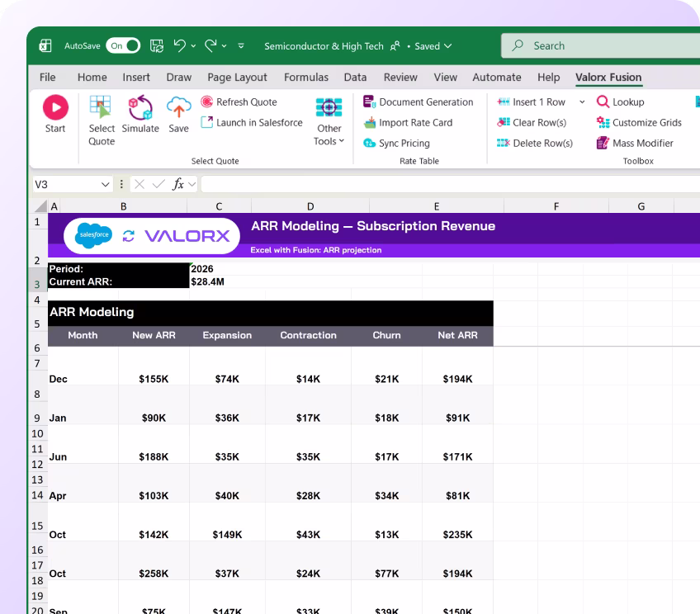700x614 pixels.
Task: Click the Redo arrow
Action: click(x=210, y=45)
